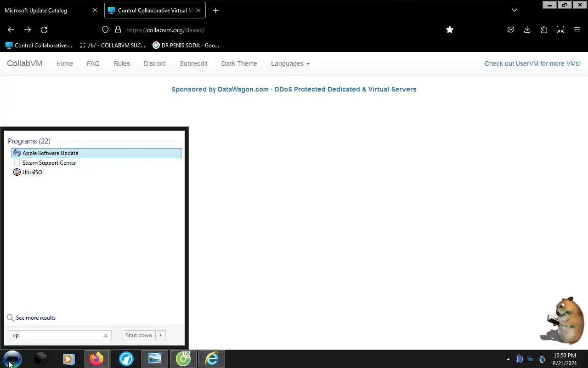
Task: Click the Start menu search box
Action: coord(60,335)
